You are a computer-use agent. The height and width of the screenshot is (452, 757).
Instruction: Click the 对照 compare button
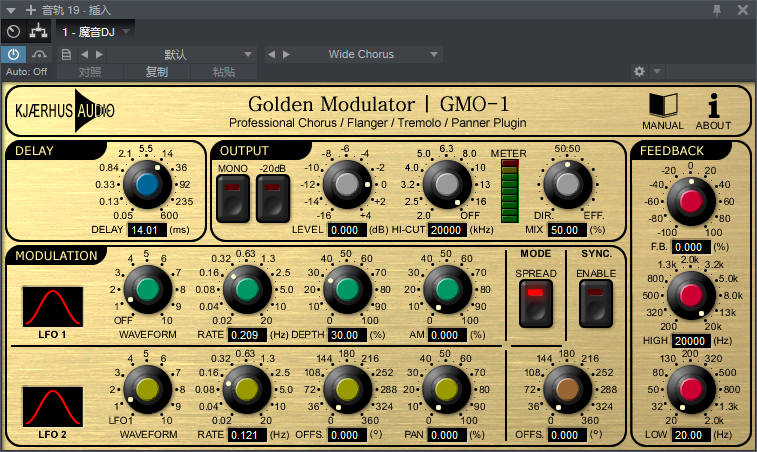pos(90,72)
